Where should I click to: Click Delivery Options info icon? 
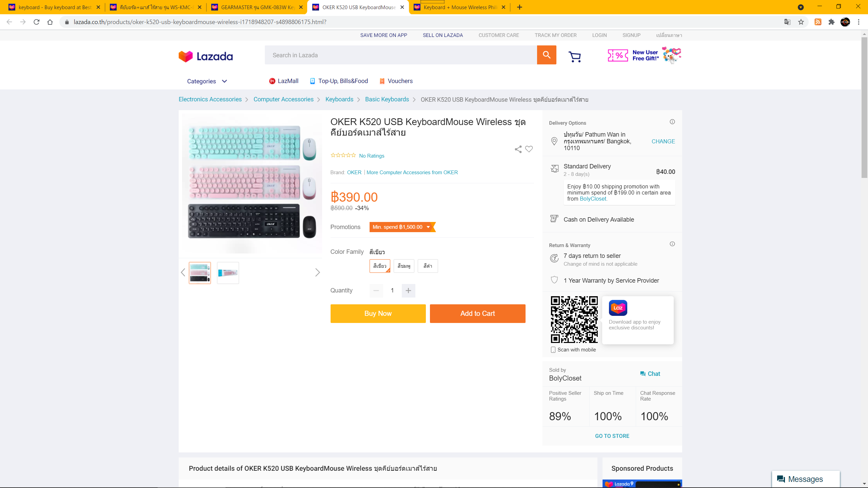672,122
